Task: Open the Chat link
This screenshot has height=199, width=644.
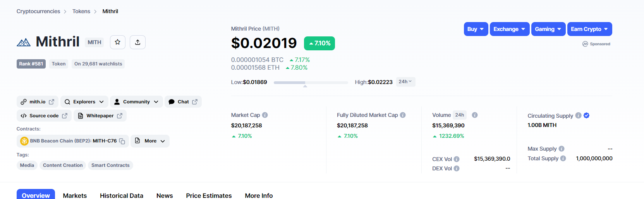Action: point(183,102)
